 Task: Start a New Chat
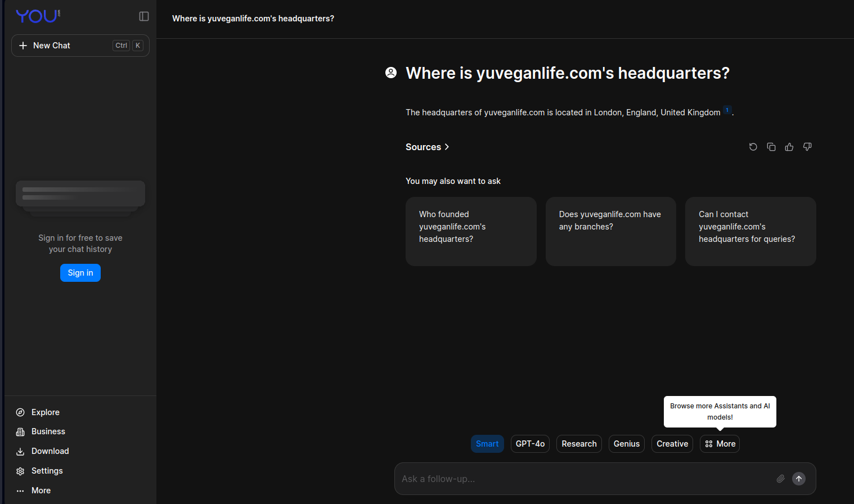pyautogui.click(x=80, y=46)
